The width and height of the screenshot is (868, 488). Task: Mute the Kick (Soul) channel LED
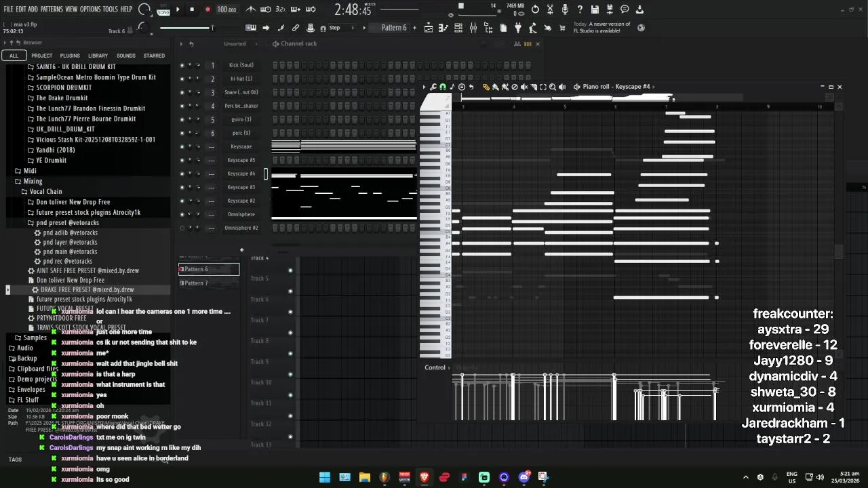(x=182, y=66)
